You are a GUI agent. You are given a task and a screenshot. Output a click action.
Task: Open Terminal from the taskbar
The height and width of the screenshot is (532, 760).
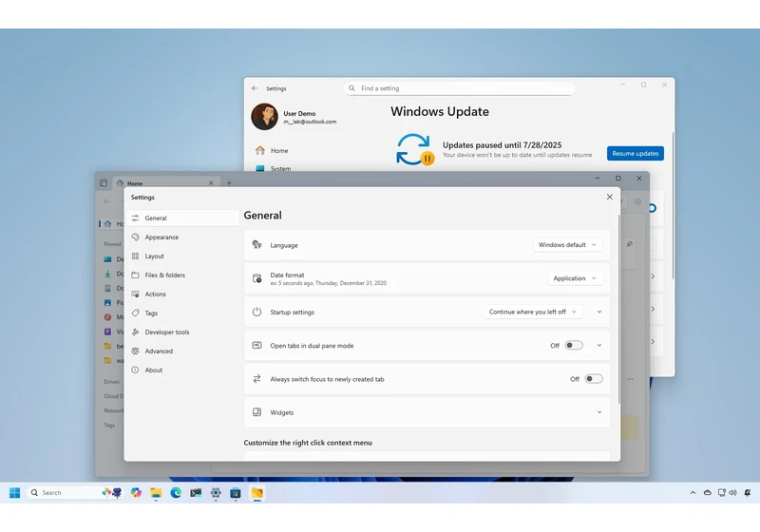pyautogui.click(x=196, y=493)
